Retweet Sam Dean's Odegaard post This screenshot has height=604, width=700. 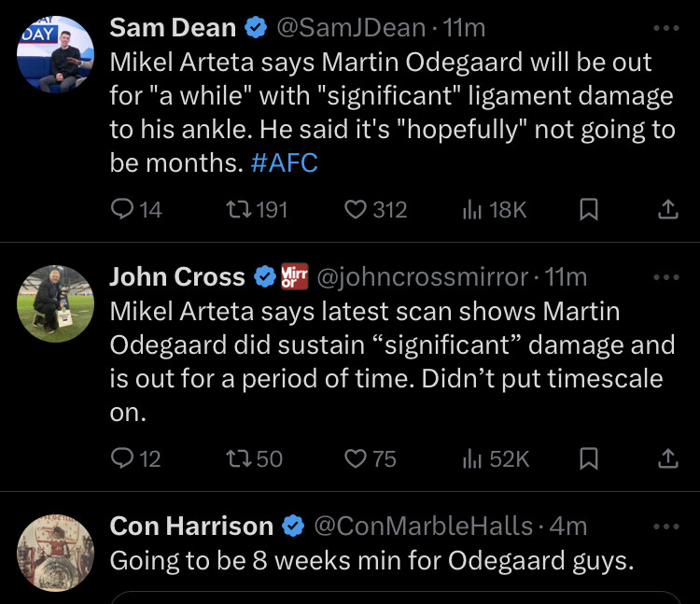pos(238,210)
